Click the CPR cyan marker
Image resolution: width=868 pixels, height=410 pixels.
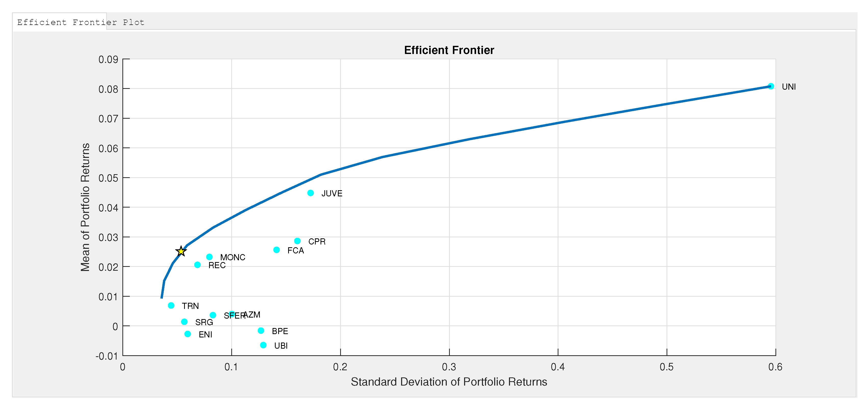(297, 241)
